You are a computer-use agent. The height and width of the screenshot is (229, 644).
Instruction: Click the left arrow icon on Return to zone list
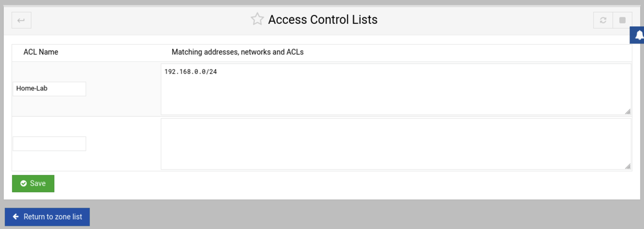(x=16, y=217)
